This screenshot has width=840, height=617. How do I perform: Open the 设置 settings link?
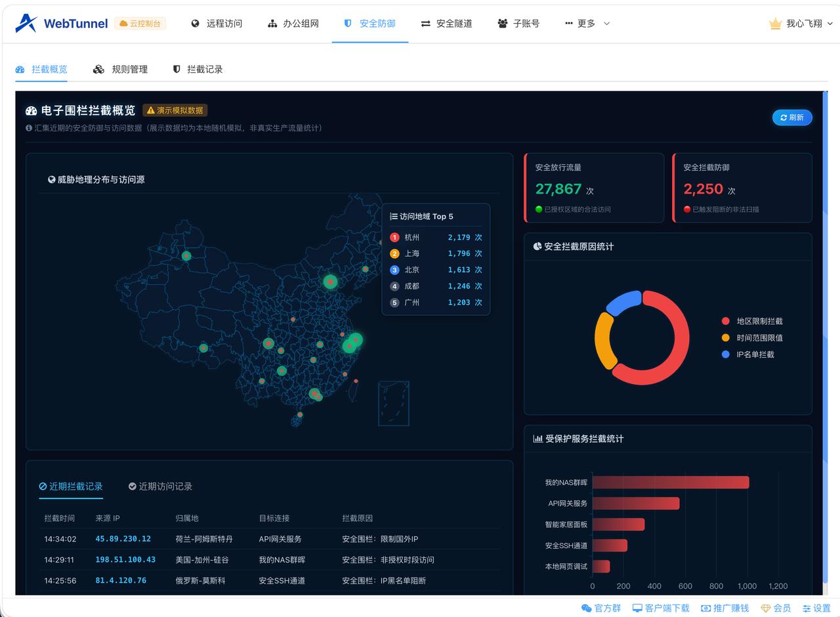816,608
